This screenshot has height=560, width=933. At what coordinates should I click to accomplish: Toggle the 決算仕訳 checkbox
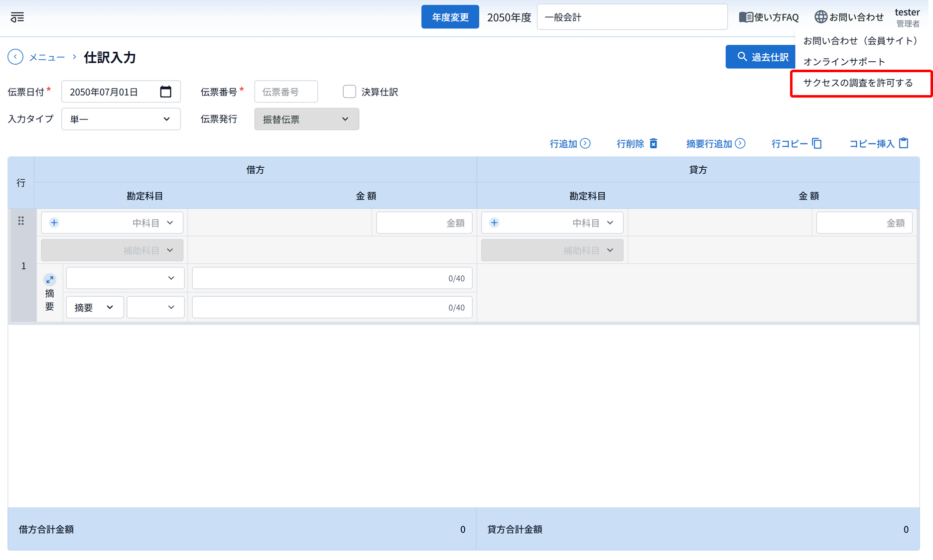tap(349, 92)
